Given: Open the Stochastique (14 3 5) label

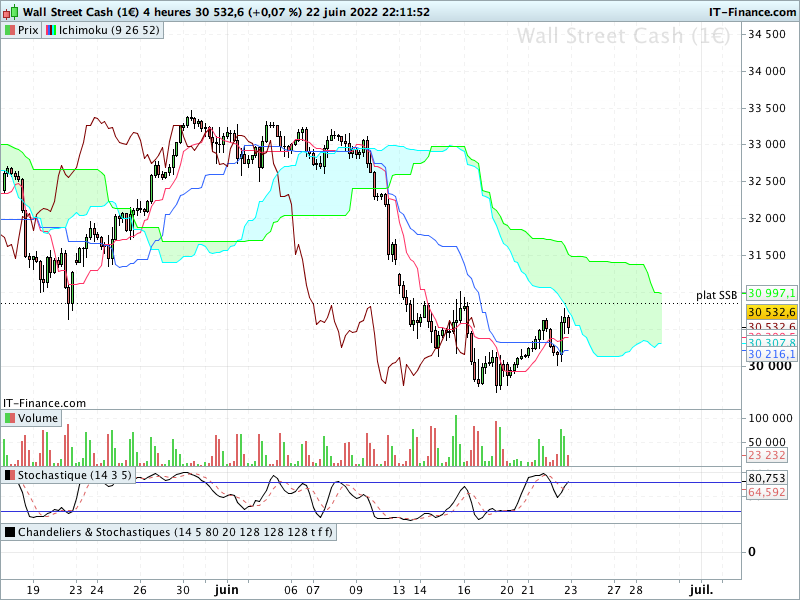Looking at the screenshot, I should (x=75, y=475).
